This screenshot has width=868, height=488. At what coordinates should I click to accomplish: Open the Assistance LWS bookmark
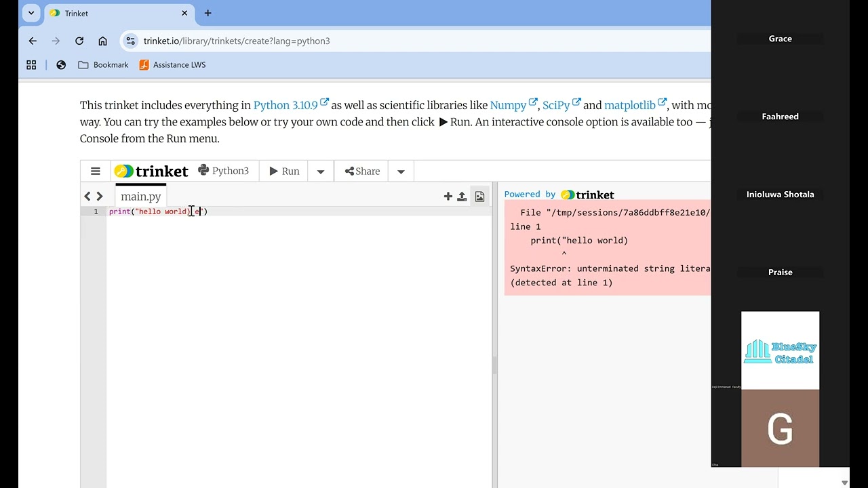pos(172,65)
